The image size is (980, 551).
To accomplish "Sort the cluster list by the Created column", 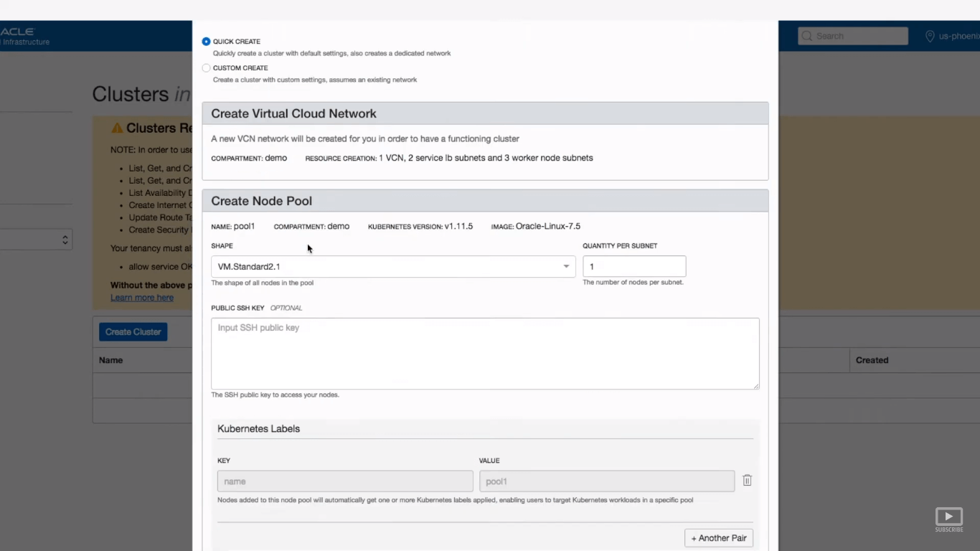I will pyautogui.click(x=872, y=360).
